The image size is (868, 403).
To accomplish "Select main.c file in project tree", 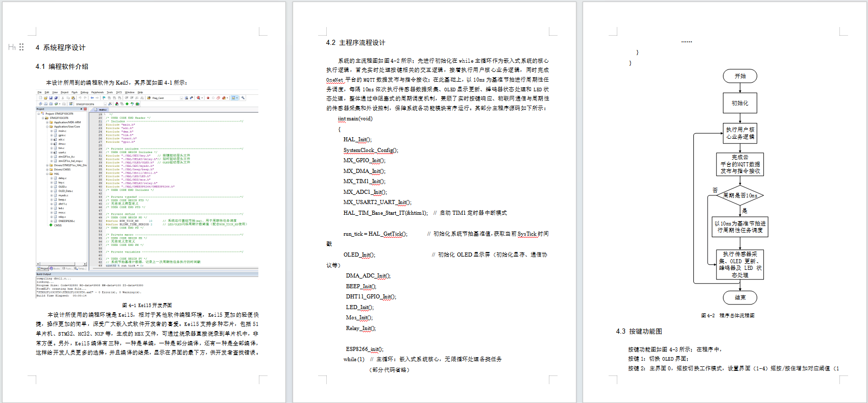I will pyautogui.click(x=62, y=131).
